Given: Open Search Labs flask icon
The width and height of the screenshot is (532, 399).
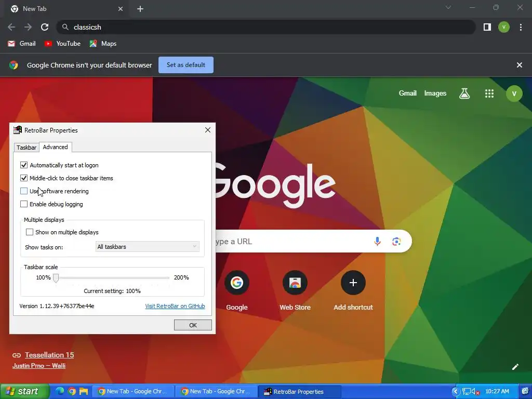Looking at the screenshot, I should pos(464,94).
